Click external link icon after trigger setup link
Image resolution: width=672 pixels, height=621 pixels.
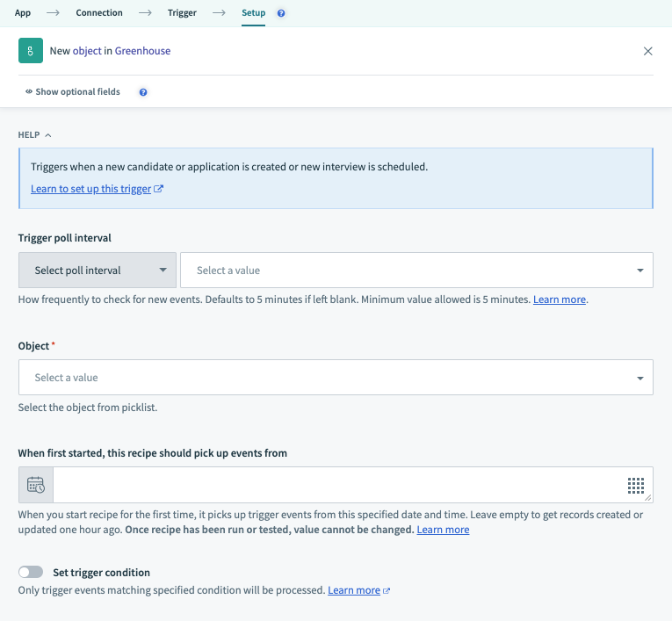[x=159, y=189]
